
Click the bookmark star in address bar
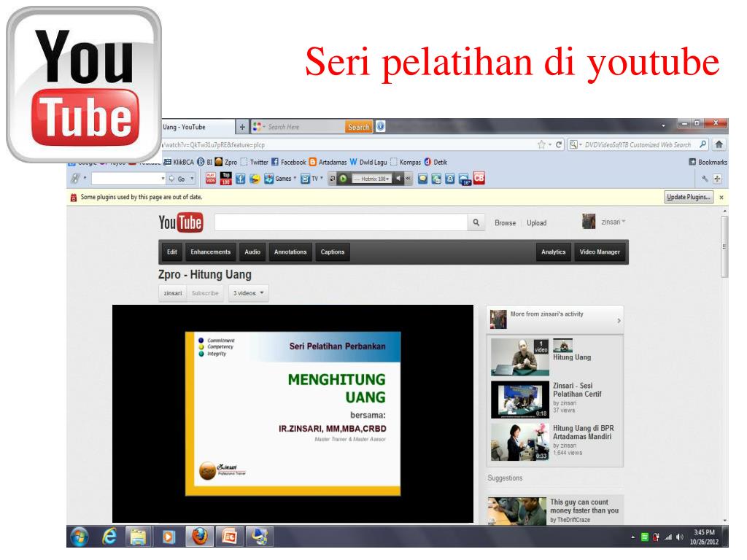coord(541,144)
